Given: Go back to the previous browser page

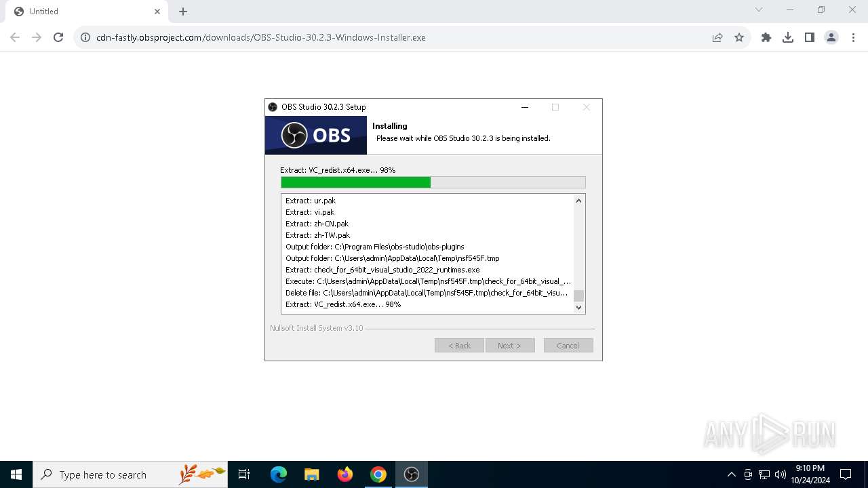Looking at the screenshot, I should click(15, 37).
